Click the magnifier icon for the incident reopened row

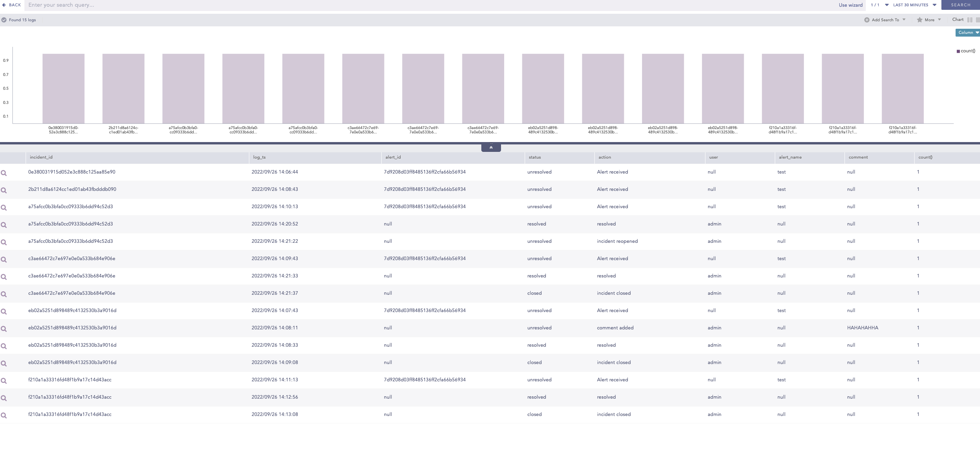click(x=4, y=242)
